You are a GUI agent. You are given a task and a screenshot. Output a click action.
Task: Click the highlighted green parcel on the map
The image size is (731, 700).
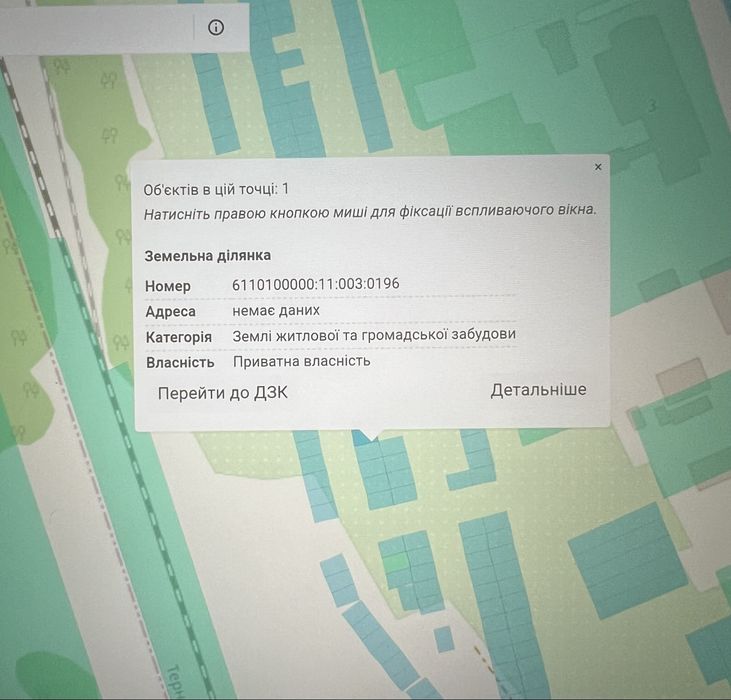point(396,562)
